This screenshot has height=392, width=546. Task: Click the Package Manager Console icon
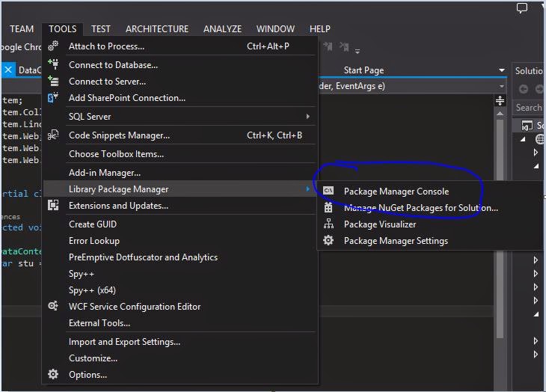tap(328, 192)
